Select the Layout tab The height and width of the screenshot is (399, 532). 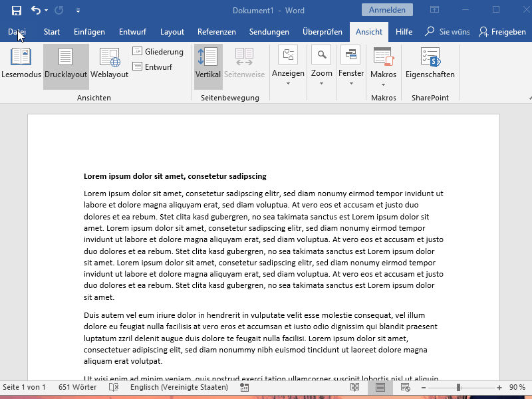coord(172,32)
